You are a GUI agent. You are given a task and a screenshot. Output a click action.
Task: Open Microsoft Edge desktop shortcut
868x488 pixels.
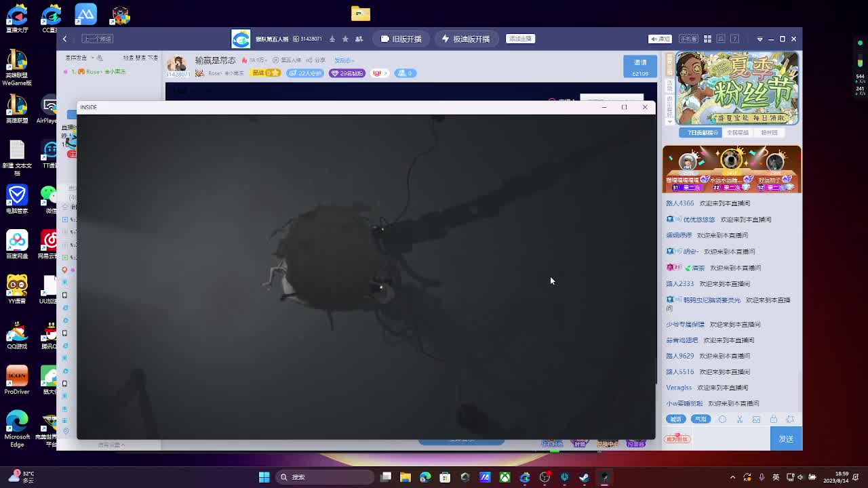pyautogui.click(x=17, y=428)
